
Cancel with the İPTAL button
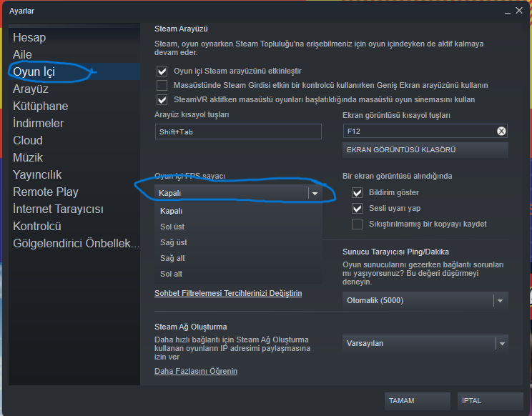coord(491,401)
